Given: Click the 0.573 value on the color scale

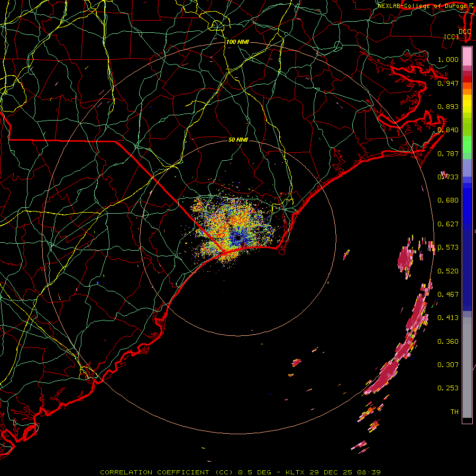Looking at the screenshot, I should (448, 247).
